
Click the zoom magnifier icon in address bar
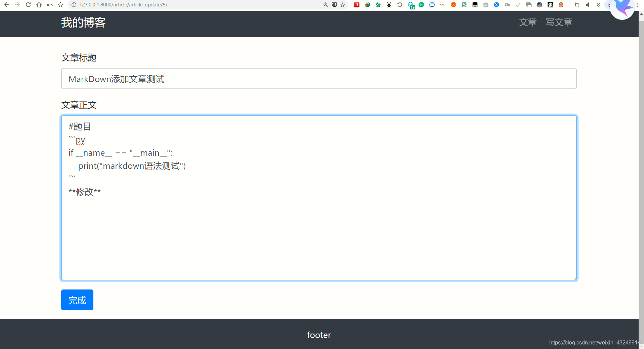tap(326, 5)
